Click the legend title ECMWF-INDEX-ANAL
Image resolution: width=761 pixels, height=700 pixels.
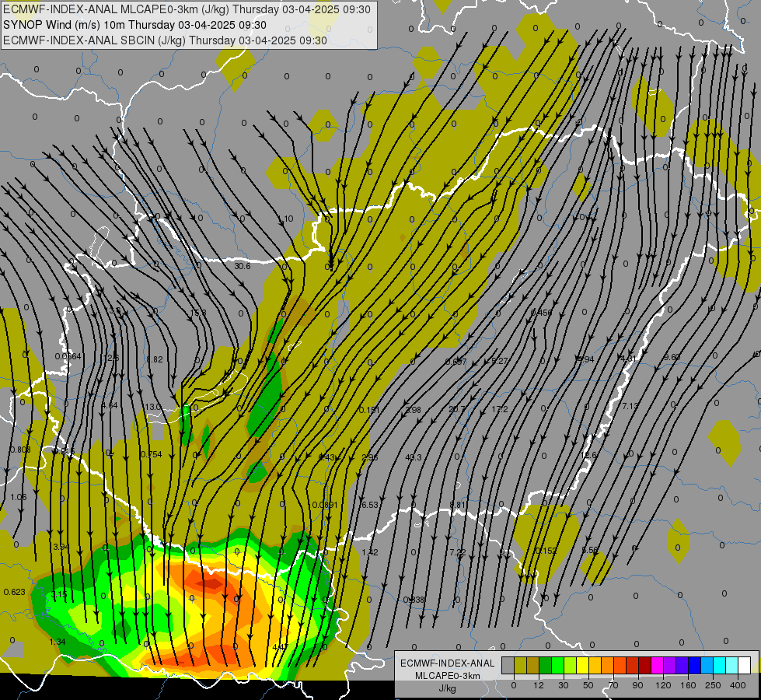pyautogui.click(x=447, y=663)
